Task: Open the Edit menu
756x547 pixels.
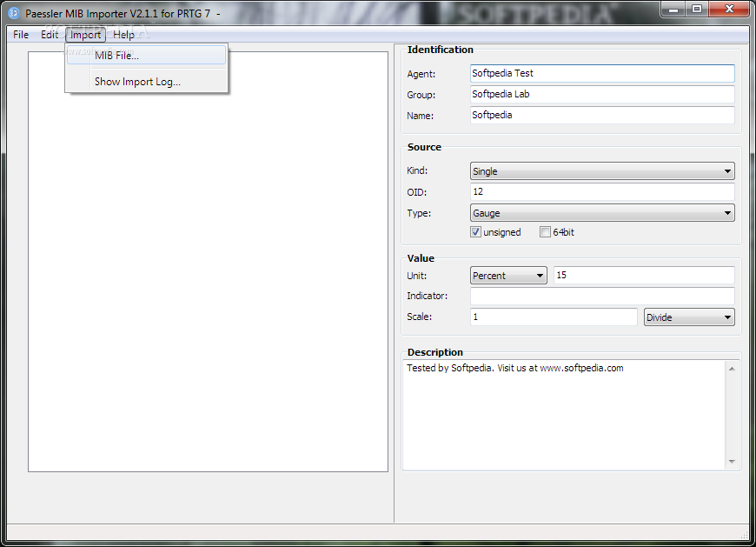Action: [50, 35]
